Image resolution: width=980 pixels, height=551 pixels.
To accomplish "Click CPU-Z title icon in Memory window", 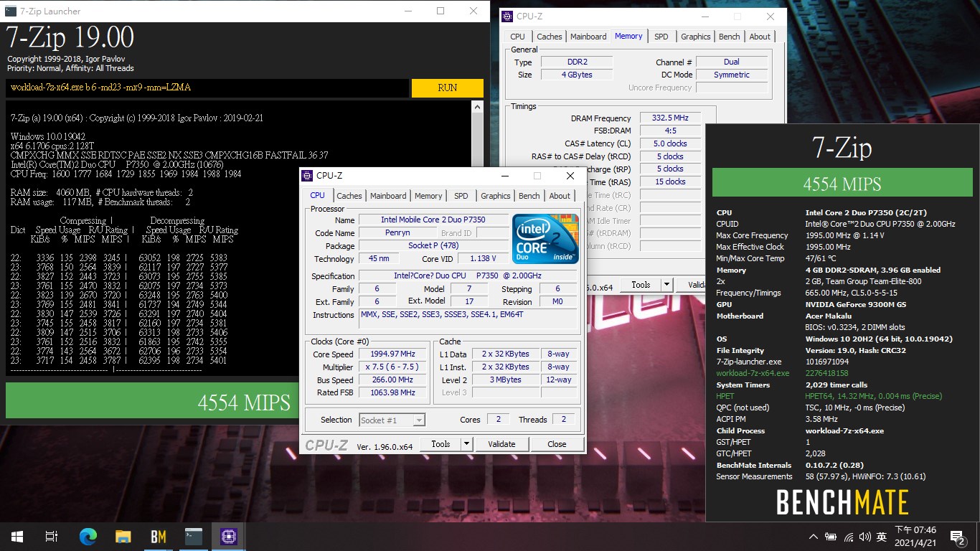I will coord(507,17).
